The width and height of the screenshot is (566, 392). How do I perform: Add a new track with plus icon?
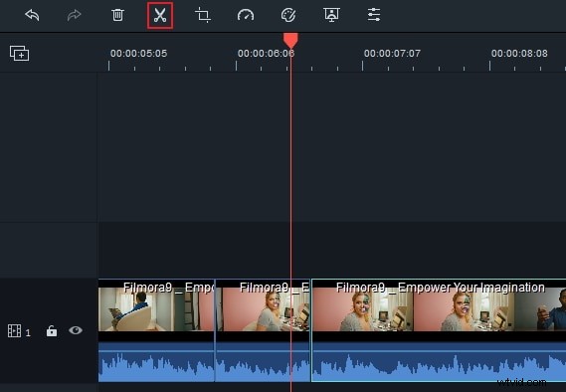20,54
